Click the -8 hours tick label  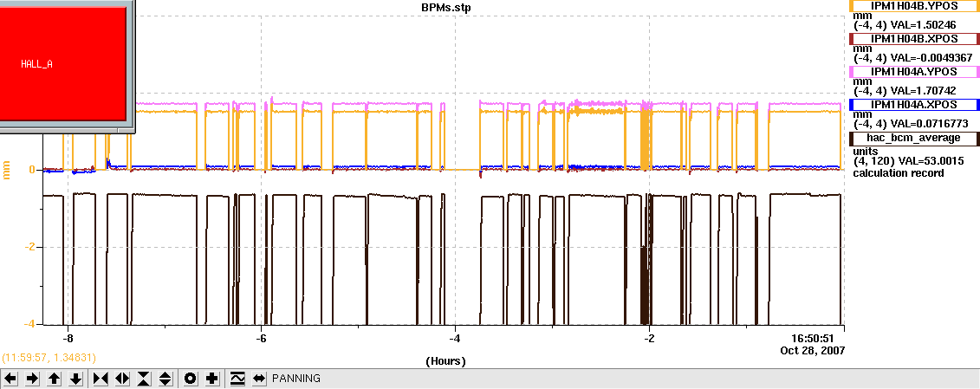(x=68, y=339)
